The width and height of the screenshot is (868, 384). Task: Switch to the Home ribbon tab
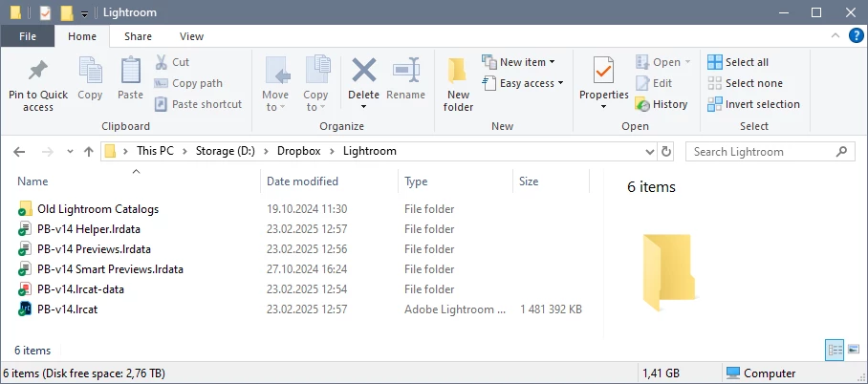click(x=82, y=36)
